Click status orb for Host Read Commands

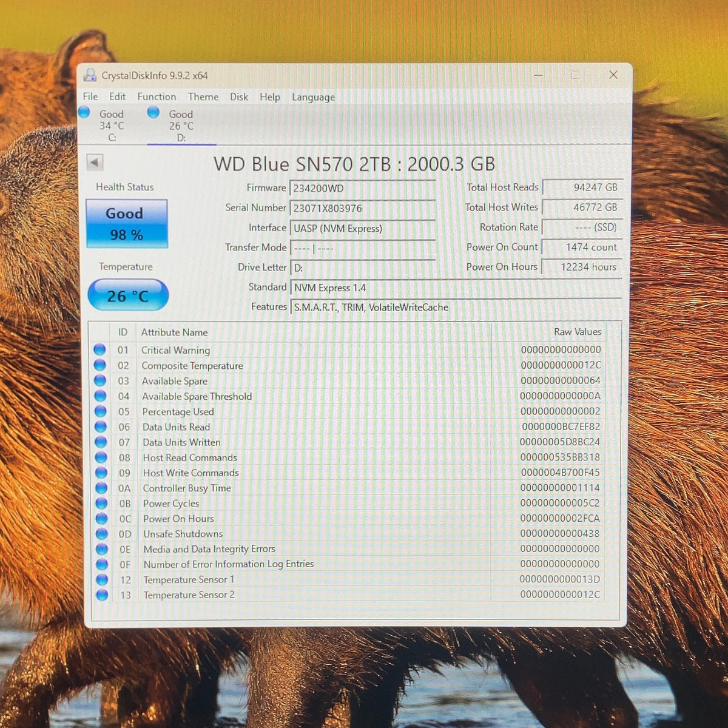101,457
